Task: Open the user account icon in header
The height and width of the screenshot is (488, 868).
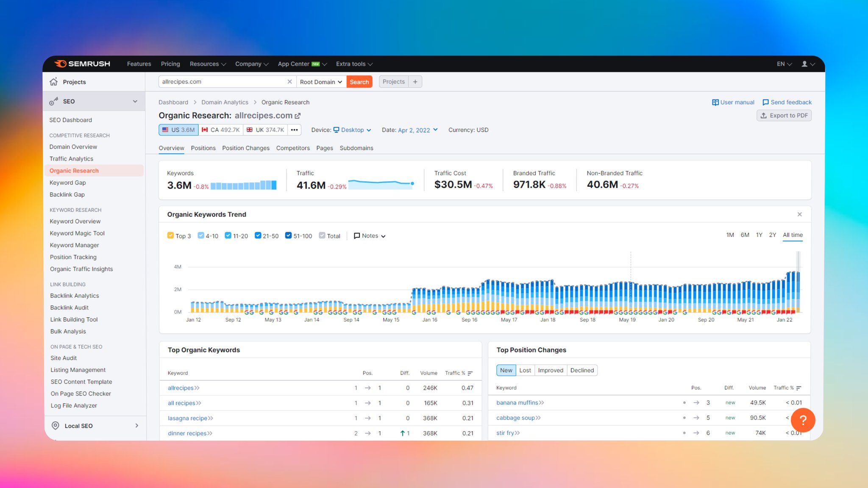Action: coord(804,64)
